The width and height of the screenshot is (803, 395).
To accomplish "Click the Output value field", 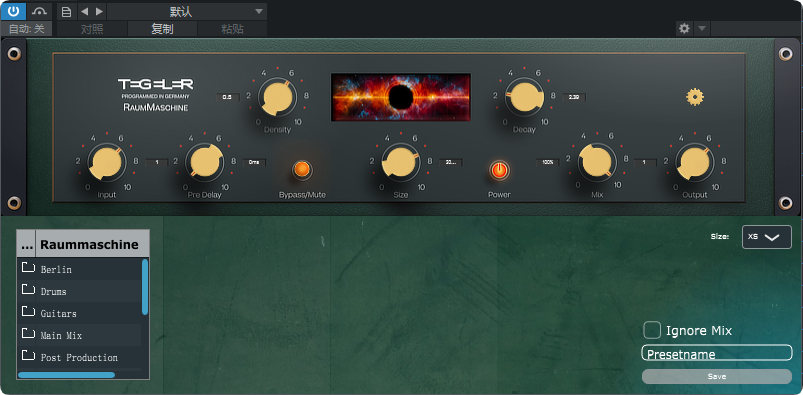I will (645, 162).
